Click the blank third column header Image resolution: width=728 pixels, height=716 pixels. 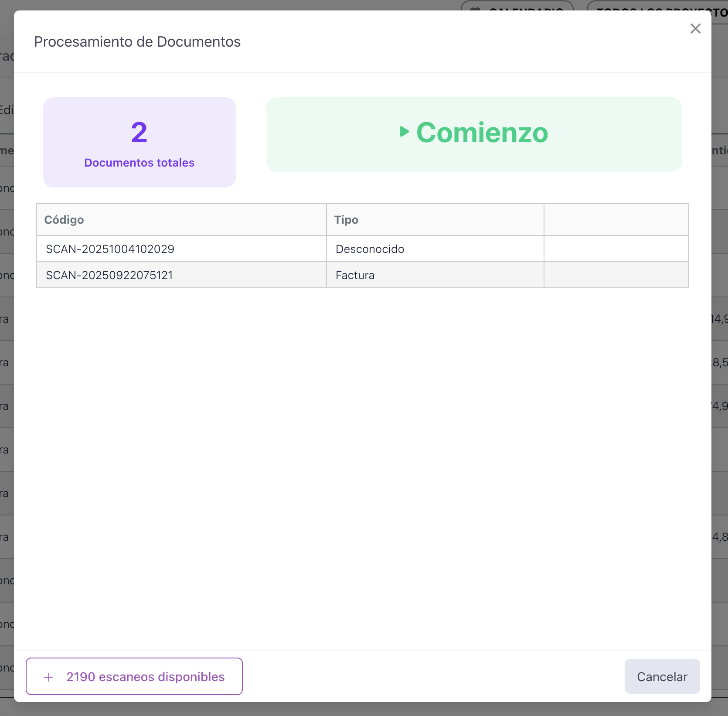pos(616,220)
